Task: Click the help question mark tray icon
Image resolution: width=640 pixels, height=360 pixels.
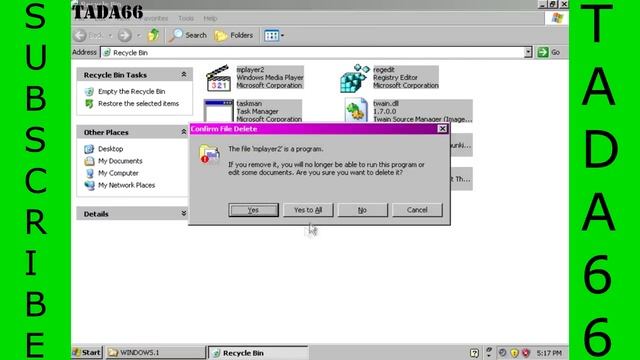Action: 474,353
